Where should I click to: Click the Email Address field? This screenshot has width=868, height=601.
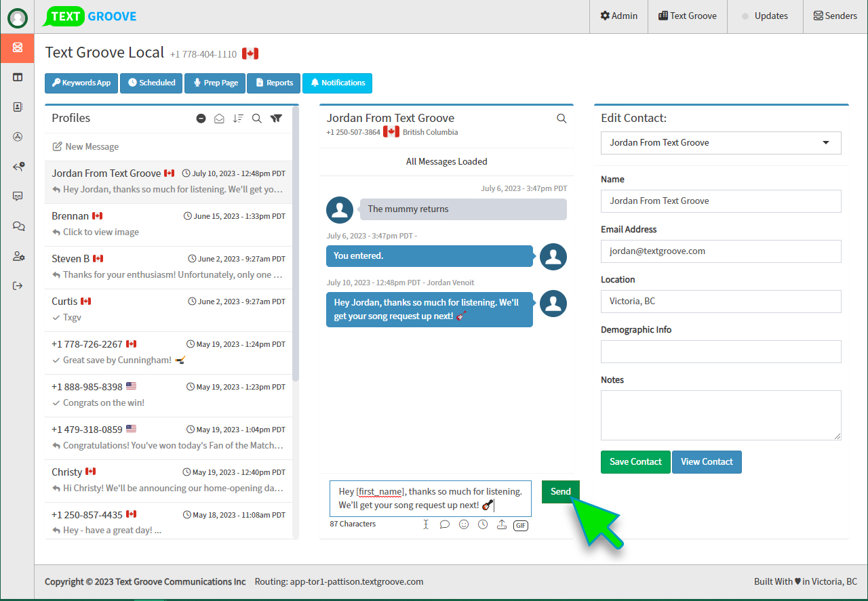pyautogui.click(x=721, y=251)
